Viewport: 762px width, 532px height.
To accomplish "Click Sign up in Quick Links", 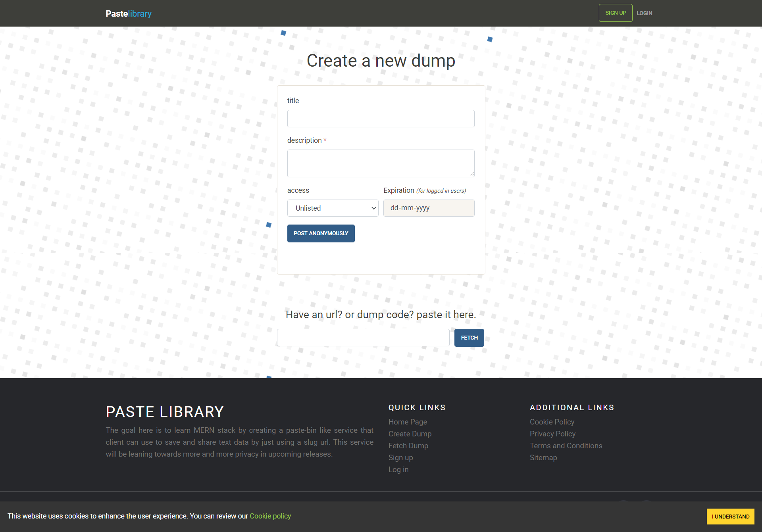I will point(400,457).
